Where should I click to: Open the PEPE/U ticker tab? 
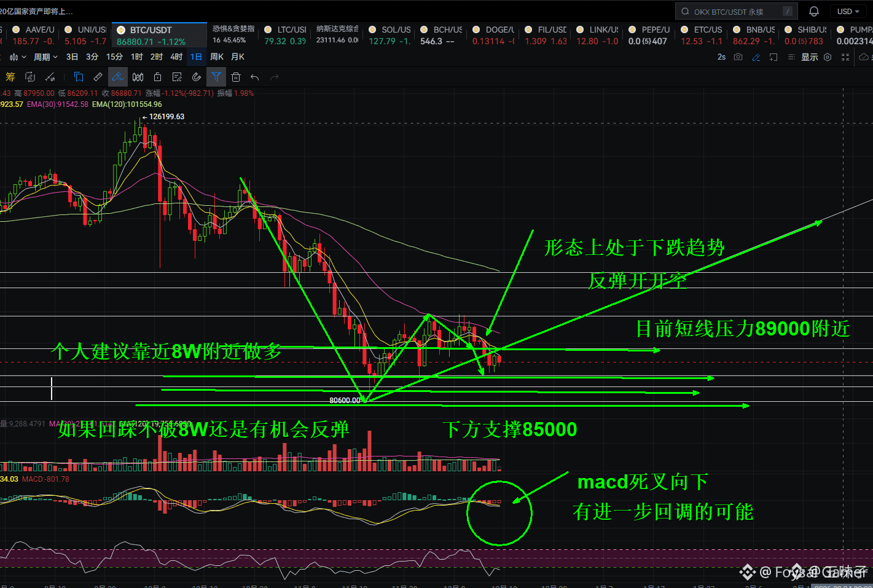[x=649, y=35]
